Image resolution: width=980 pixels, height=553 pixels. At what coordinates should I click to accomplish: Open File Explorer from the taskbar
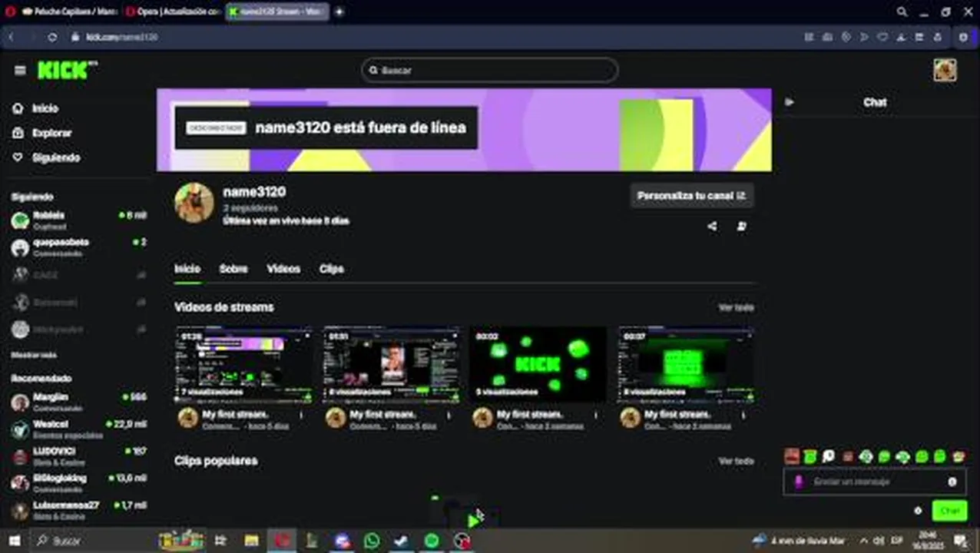pyautogui.click(x=251, y=541)
